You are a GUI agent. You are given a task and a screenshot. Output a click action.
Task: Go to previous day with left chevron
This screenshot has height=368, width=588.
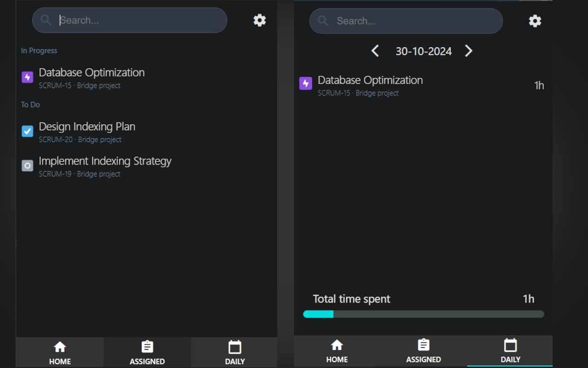(375, 51)
